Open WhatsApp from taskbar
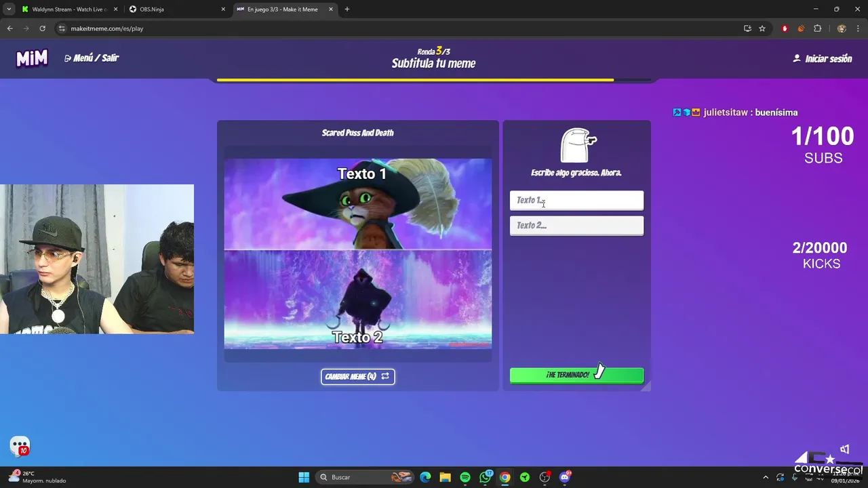 point(486,477)
